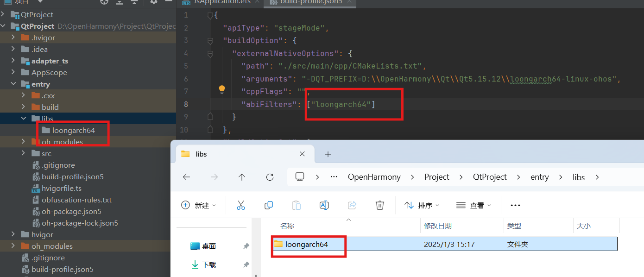Image resolution: width=644 pixels, height=277 pixels.
Task: Select 桌面 in Explorer navigation pane
Action: [x=209, y=246]
